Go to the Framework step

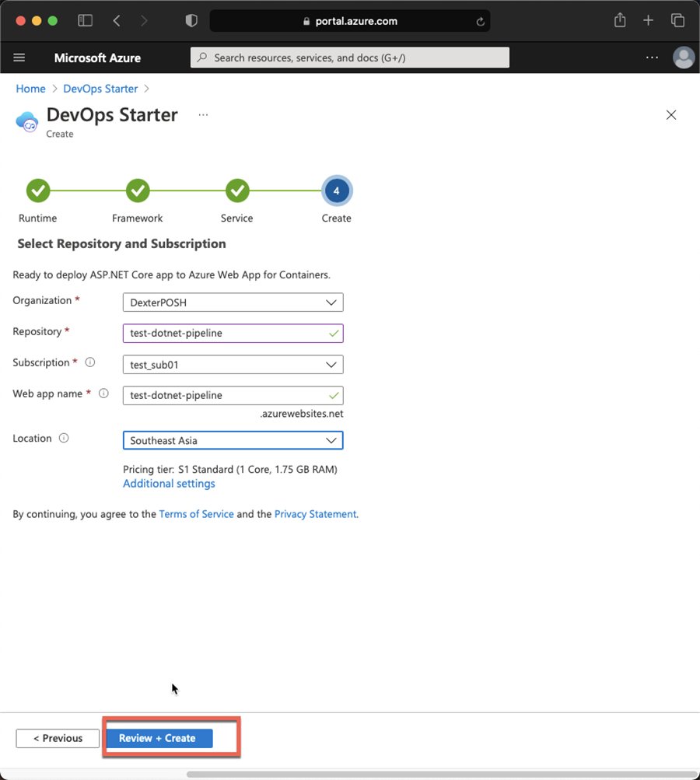[138, 191]
